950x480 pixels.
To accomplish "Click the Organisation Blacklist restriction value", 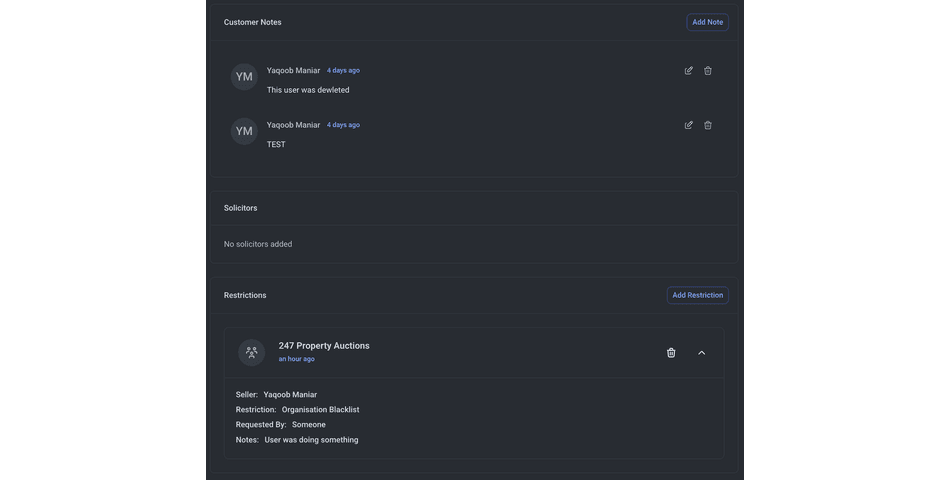I will (320, 410).
